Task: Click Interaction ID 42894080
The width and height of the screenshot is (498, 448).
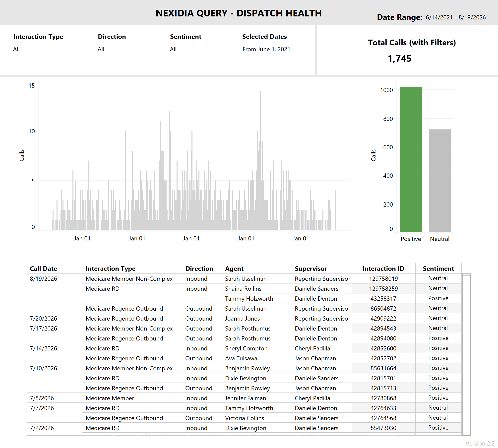Action: coord(383,338)
